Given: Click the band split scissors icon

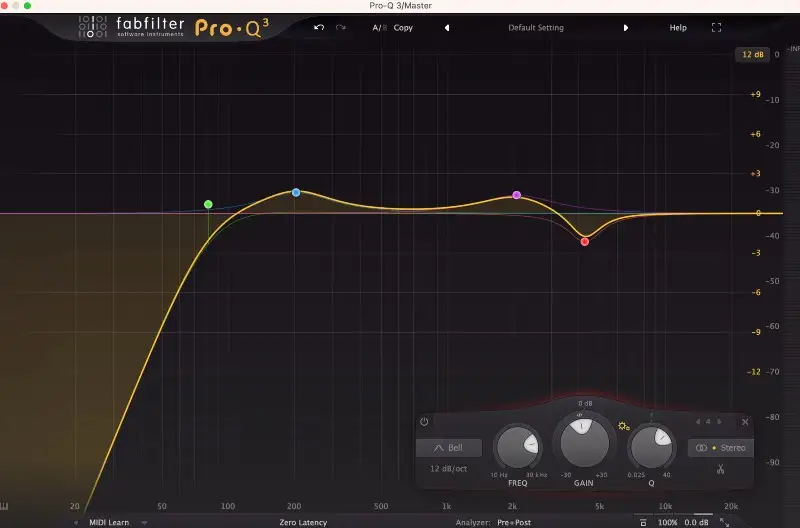Looking at the screenshot, I should point(719,469).
